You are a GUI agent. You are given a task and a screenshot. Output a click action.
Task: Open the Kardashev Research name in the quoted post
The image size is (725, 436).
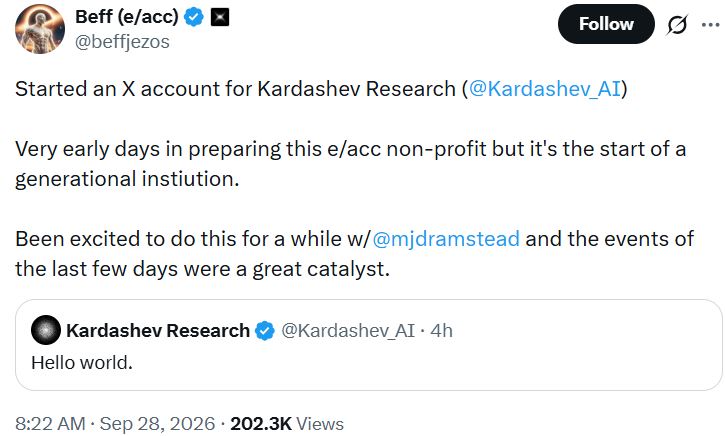[158, 331]
